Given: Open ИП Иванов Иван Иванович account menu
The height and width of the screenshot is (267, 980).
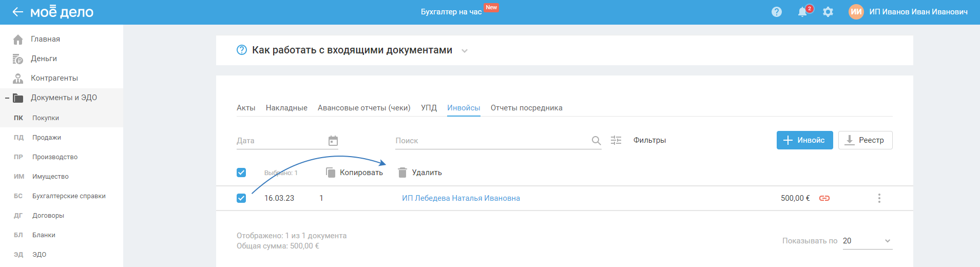Looking at the screenshot, I should click(918, 12).
